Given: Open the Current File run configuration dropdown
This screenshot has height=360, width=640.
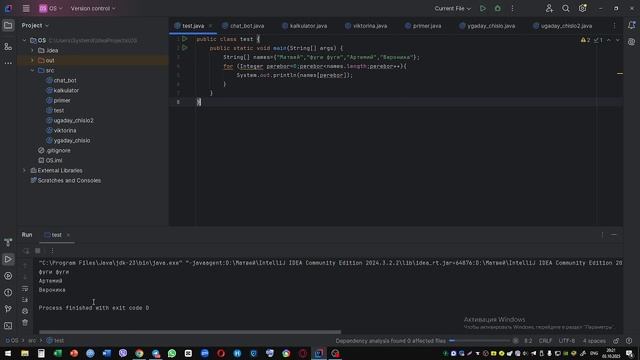Looking at the screenshot, I should click(x=452, y=8).
